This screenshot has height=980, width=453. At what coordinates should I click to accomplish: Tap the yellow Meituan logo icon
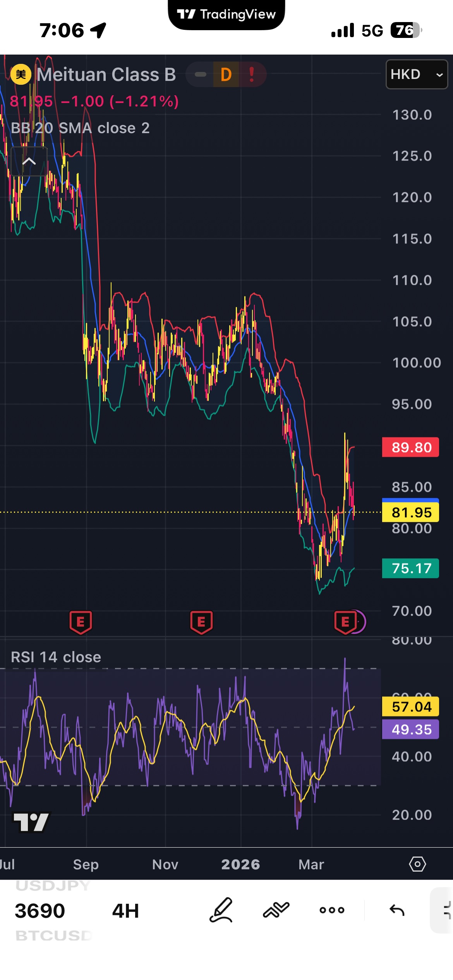[21, 74]
